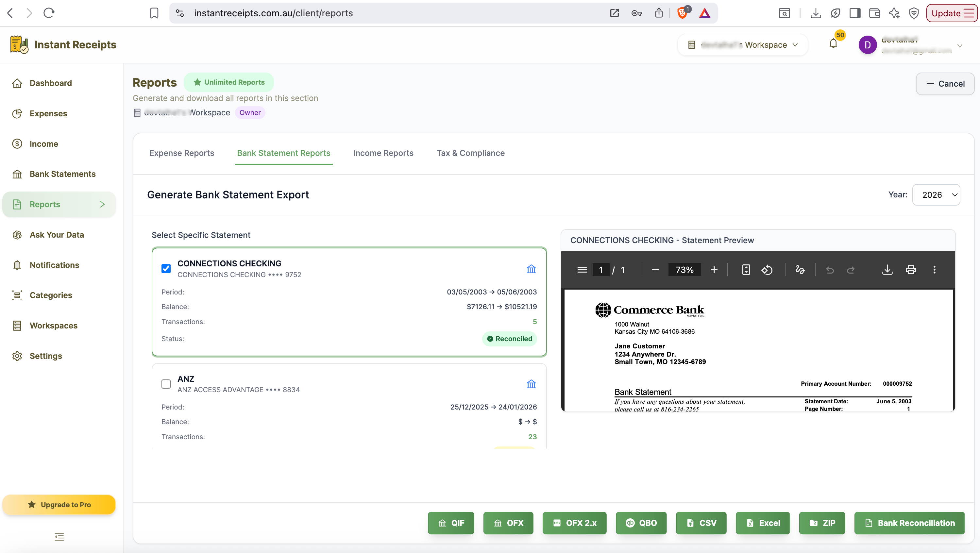Click the Owner role badge
The width and height of the screenshot is (980, 553).
click(250, 112)
